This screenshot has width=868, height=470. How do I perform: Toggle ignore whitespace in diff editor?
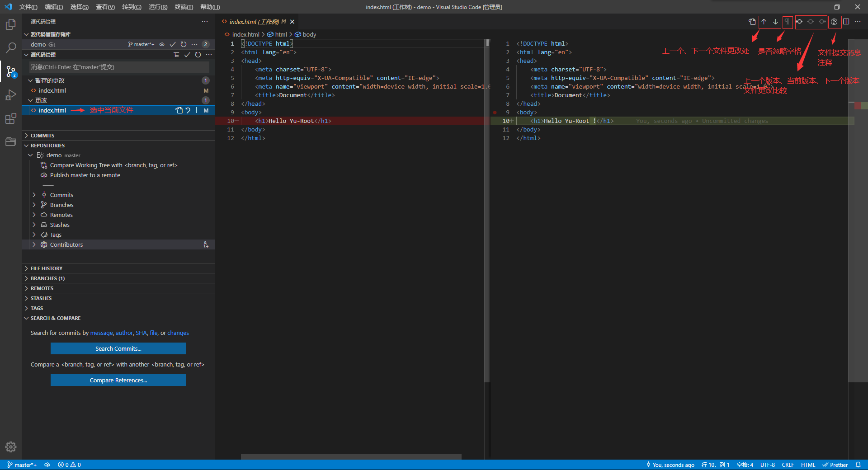pyautogui.click(x=787, y=22)
